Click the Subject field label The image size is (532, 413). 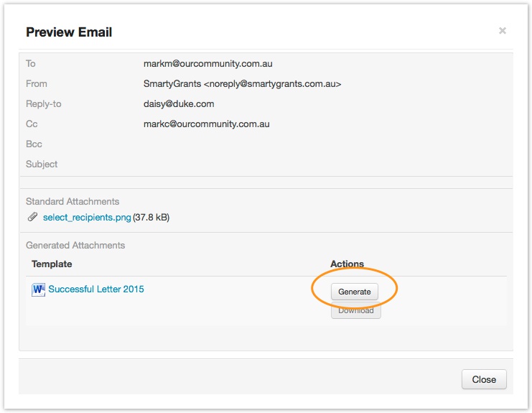tap(42, 164)
